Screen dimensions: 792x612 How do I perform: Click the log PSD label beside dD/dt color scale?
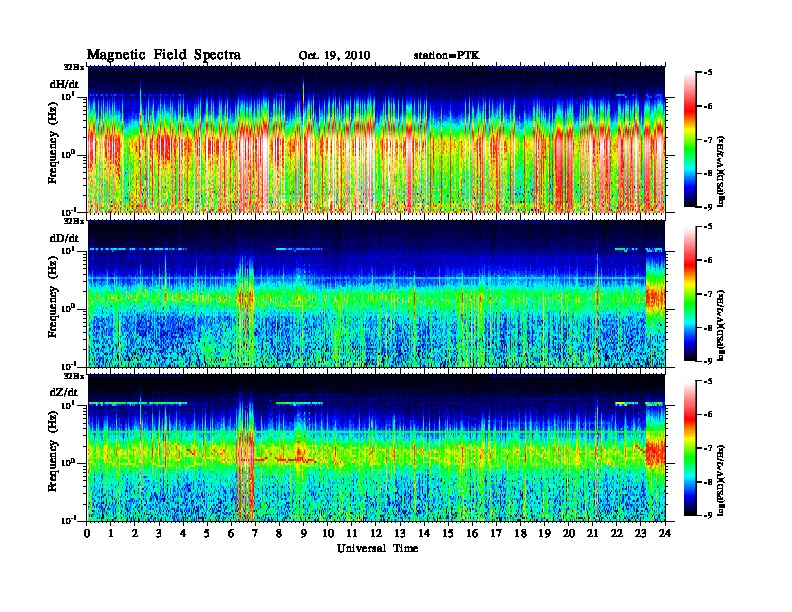[x=722, y=325]
